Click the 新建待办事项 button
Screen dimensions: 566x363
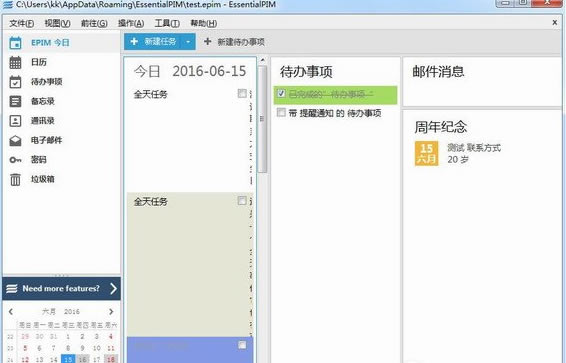click(234, 42)
